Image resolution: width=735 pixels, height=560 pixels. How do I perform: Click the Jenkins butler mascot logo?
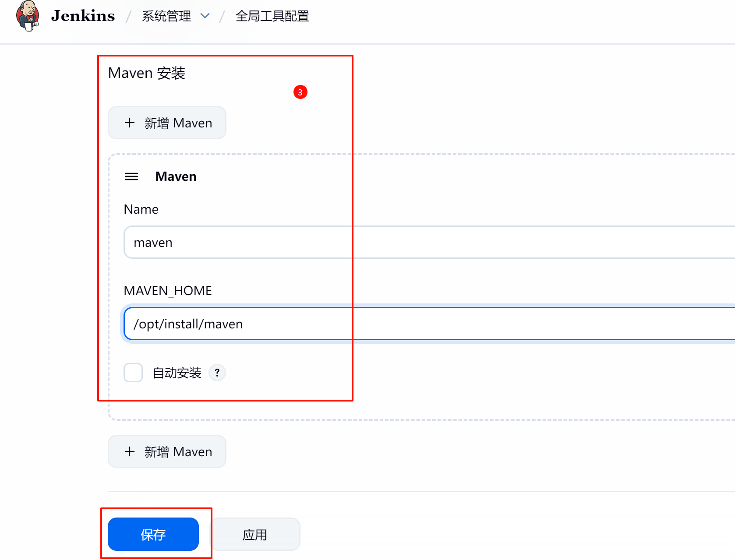coord(28,16)
